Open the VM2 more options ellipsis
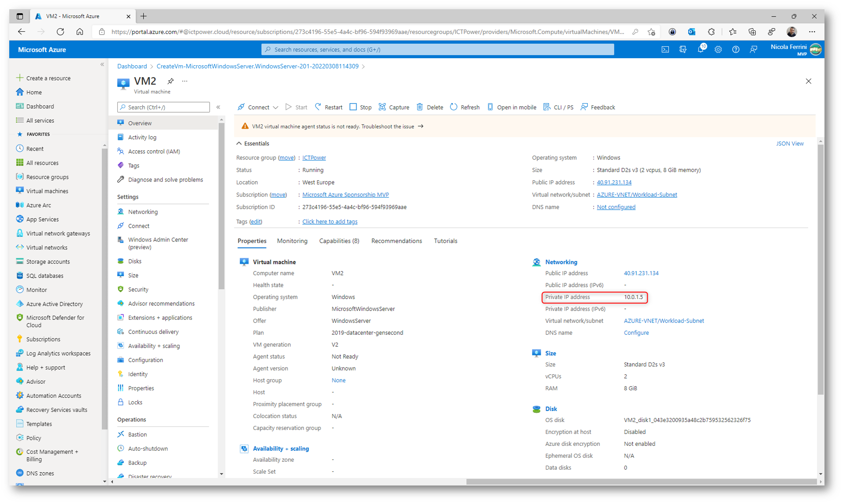Image resolution: width=843 pixels, height=504 pixels. point(185,81)
